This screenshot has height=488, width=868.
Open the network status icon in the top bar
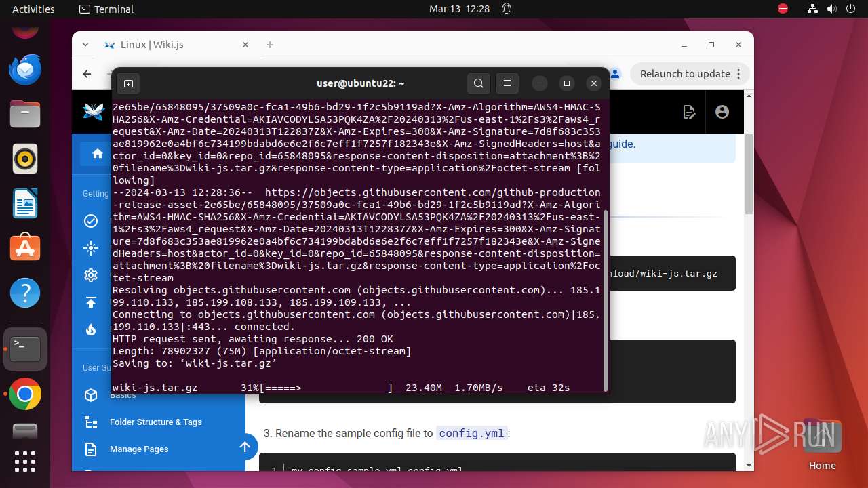click(813, 9)
